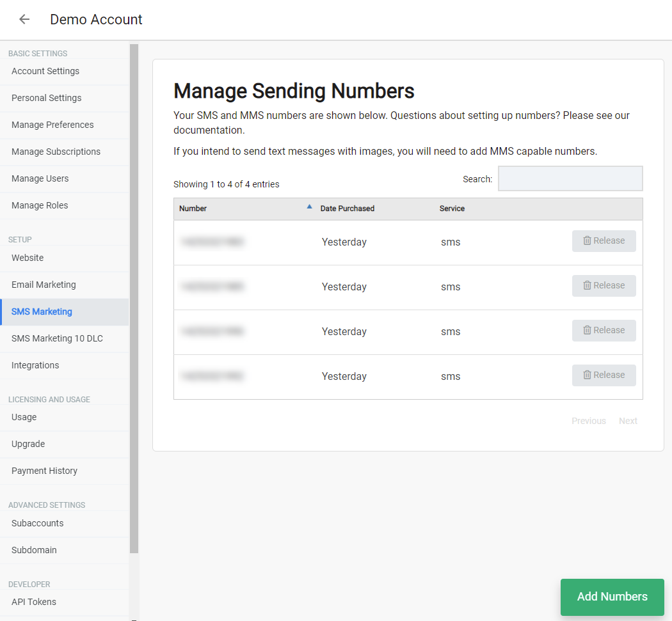Click the first row's blurred phone number
This screenshot has height=621, width=672.
point(212,242)
